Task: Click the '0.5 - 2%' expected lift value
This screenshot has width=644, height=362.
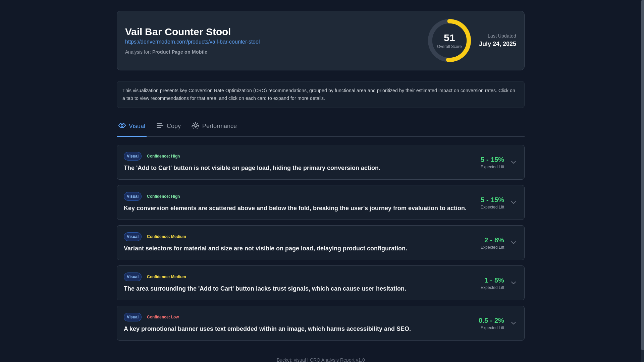Action: coord(491,320)
